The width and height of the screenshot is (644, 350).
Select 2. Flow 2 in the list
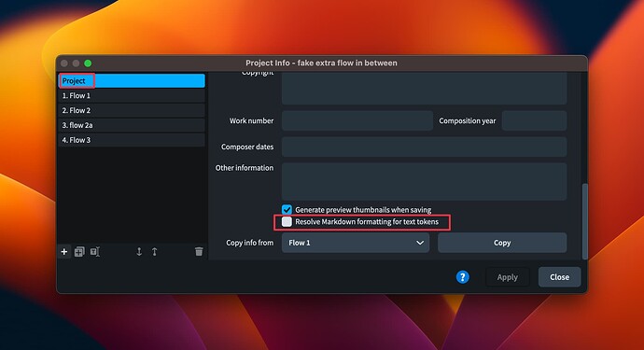point(132,110)
